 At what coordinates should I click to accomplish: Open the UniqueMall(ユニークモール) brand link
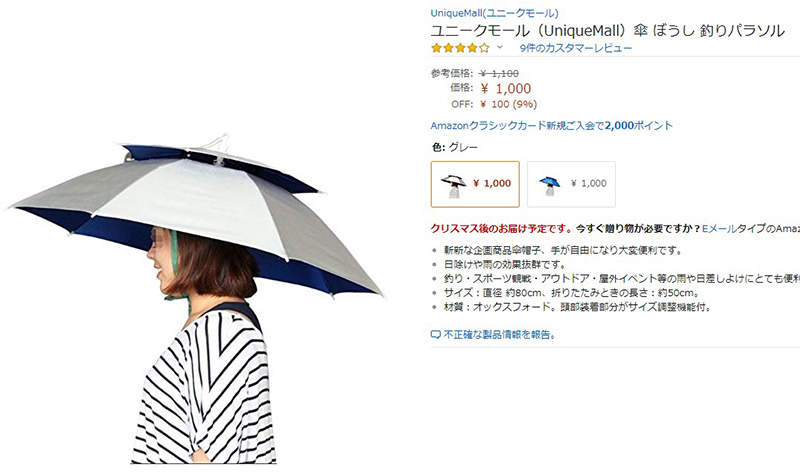(494, 13)
